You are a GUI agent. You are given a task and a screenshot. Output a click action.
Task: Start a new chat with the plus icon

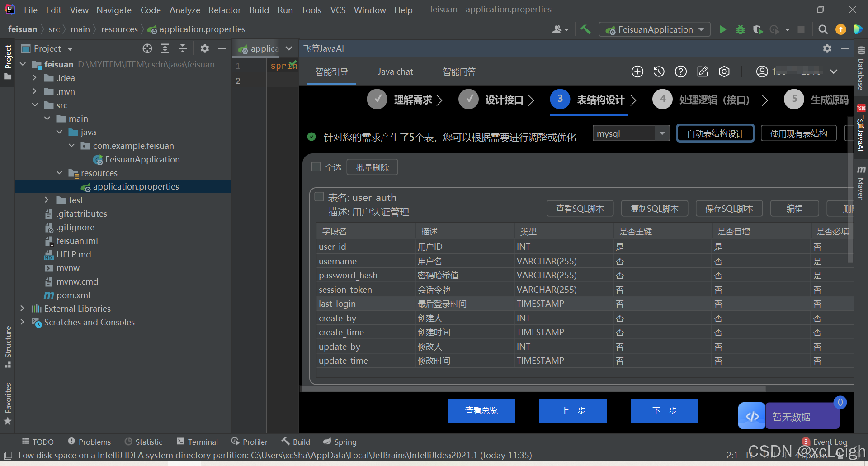click(637, 71)
